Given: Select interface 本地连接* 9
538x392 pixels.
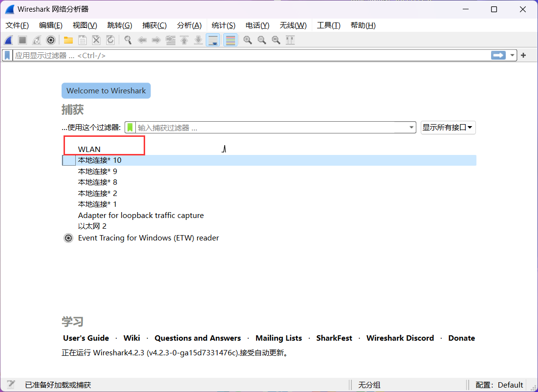Looking at the screenshot, I should coord(269,171).
